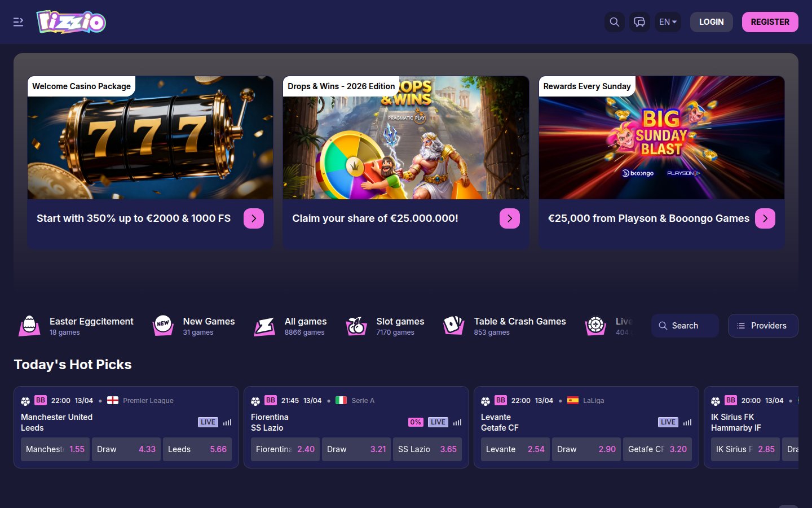The width and height of the screenshot is (812, 508).
Task: Open Levante vs Getafe CF match
Action: [500, 422]
